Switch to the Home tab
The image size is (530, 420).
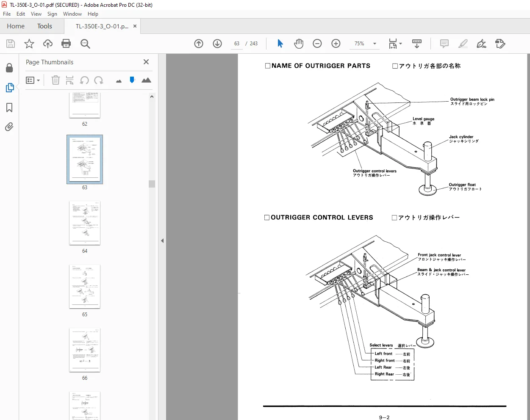pyautogui.click(x=16, y=26)
